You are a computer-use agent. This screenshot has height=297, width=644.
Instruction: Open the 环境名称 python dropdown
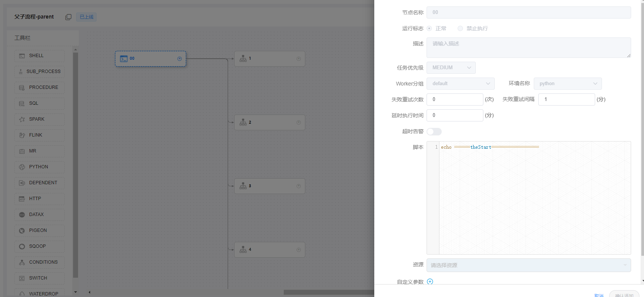coord(568,84)
